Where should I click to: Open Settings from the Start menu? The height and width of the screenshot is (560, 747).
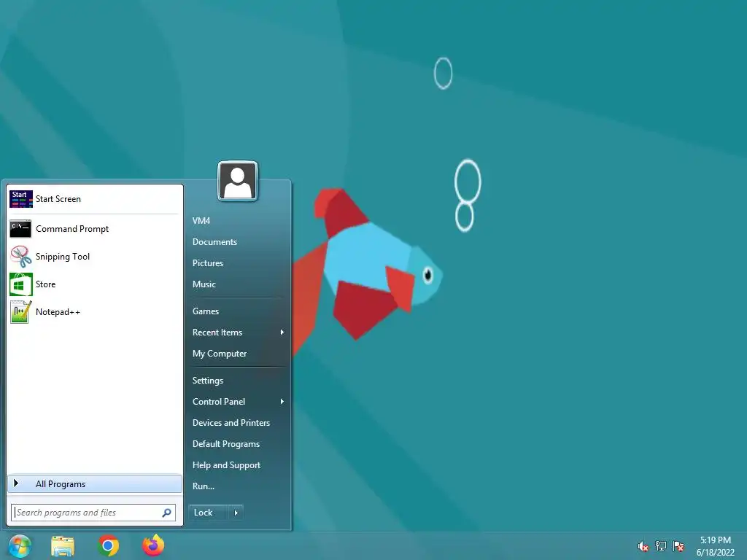(208, 381)
